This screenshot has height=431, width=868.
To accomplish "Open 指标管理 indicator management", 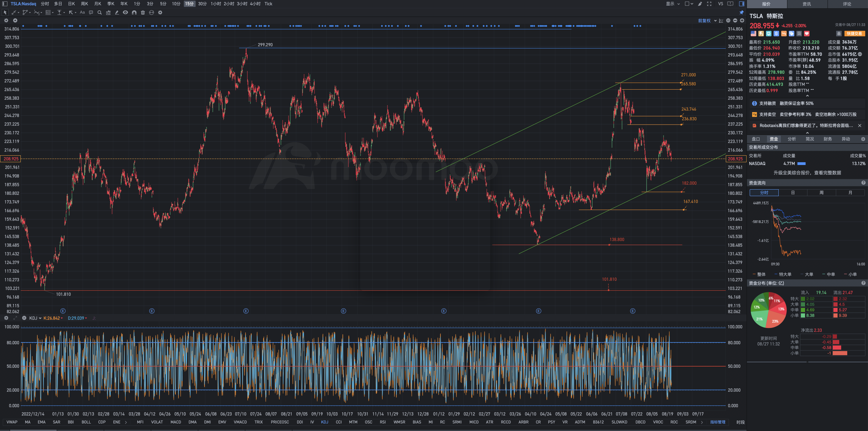I will coord(718,422).
